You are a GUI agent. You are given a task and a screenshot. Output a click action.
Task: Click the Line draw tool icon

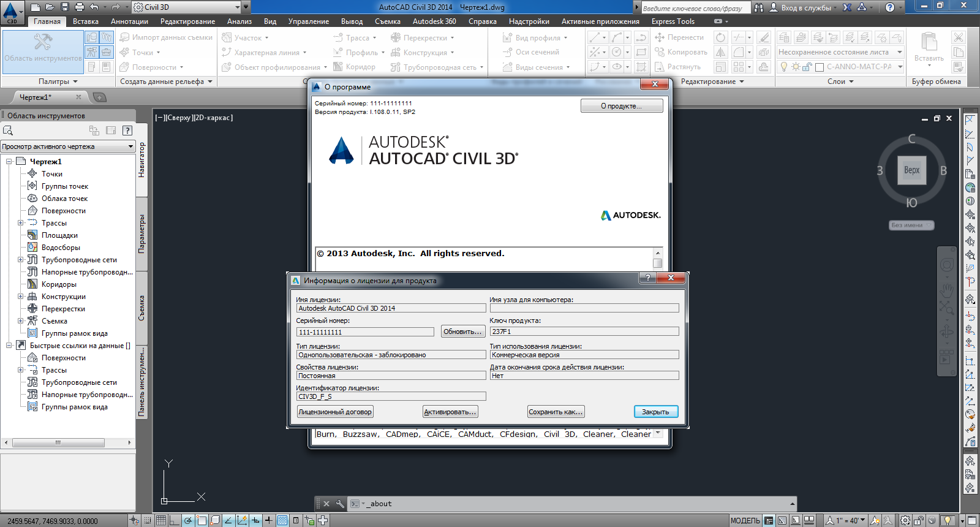point(594,37)
